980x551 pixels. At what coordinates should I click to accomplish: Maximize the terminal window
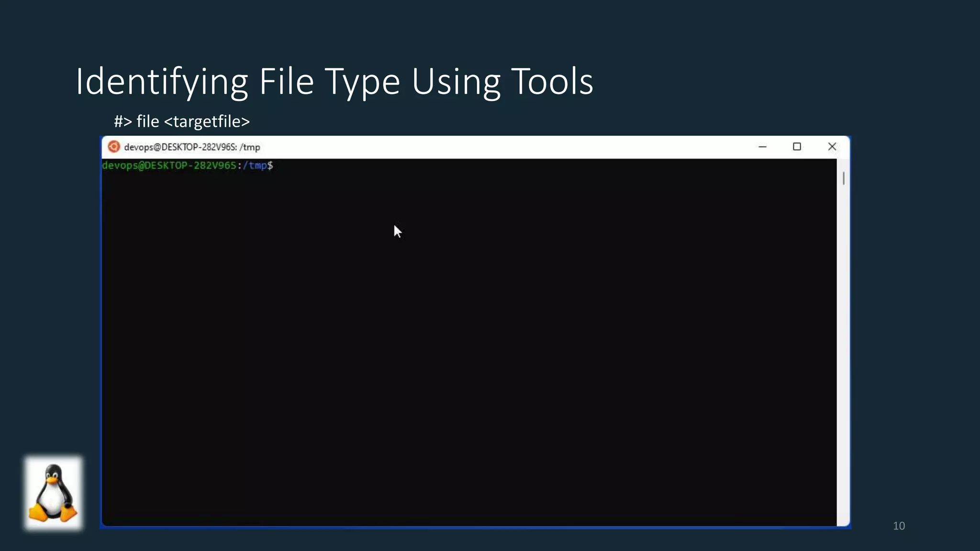pyautogui.click(x=797, y=147)
